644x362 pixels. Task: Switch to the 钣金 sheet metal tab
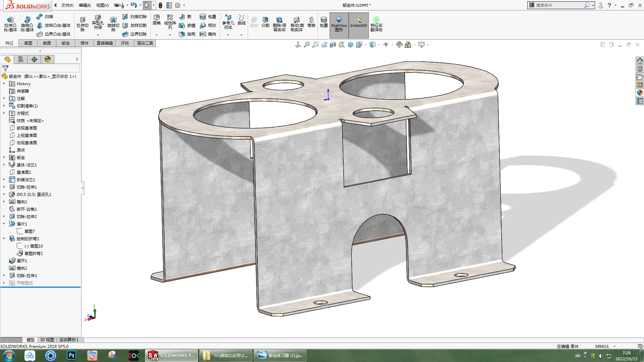tap(65, 43)
